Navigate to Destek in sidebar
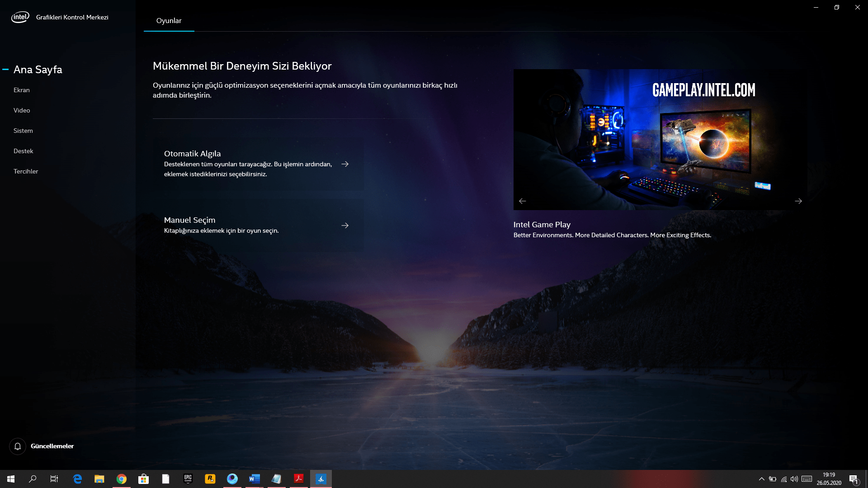 point(24,151)
